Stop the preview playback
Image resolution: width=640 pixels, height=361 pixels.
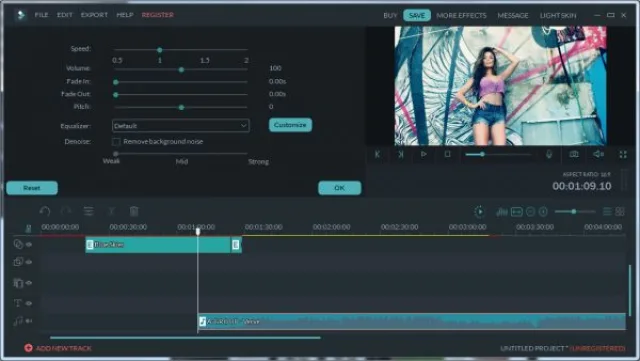tap(447, 154)
